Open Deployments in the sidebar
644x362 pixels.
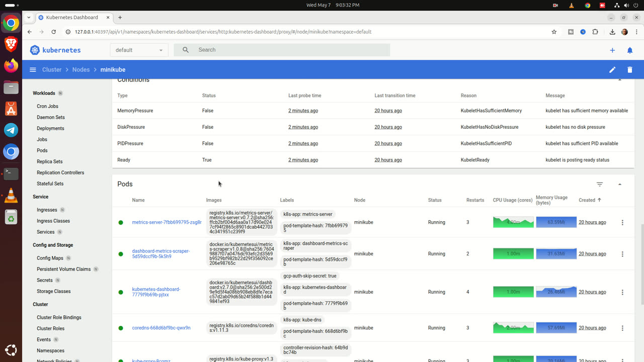click(x=50, y=128)
